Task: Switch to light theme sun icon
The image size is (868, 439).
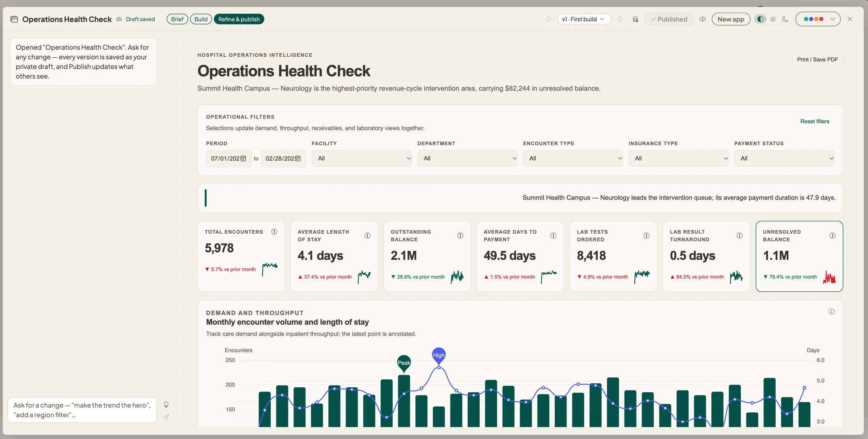Action: [x=773, y=19]
